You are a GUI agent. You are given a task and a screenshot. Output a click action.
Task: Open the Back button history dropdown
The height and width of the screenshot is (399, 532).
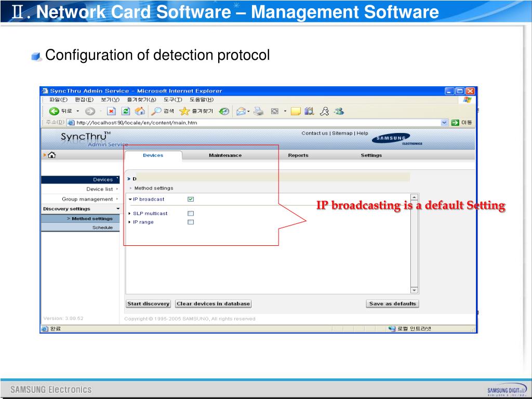[x=77, y=111]
